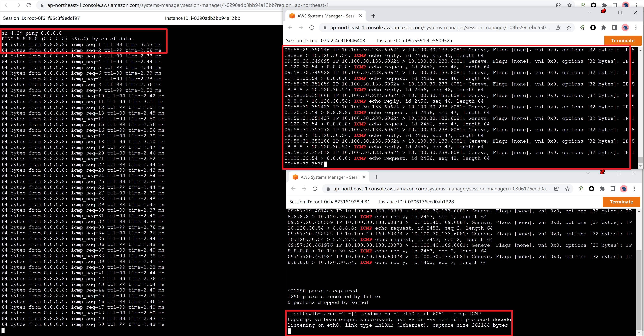This screenshot has width=644, height=336.
Task: Go back in top-right browser window
Action: tap(290, 28)
